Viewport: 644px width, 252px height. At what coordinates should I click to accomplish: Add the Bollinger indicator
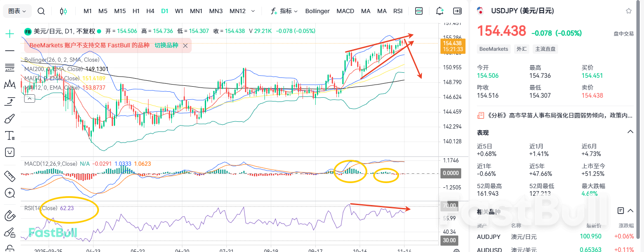tap(317, 11)
